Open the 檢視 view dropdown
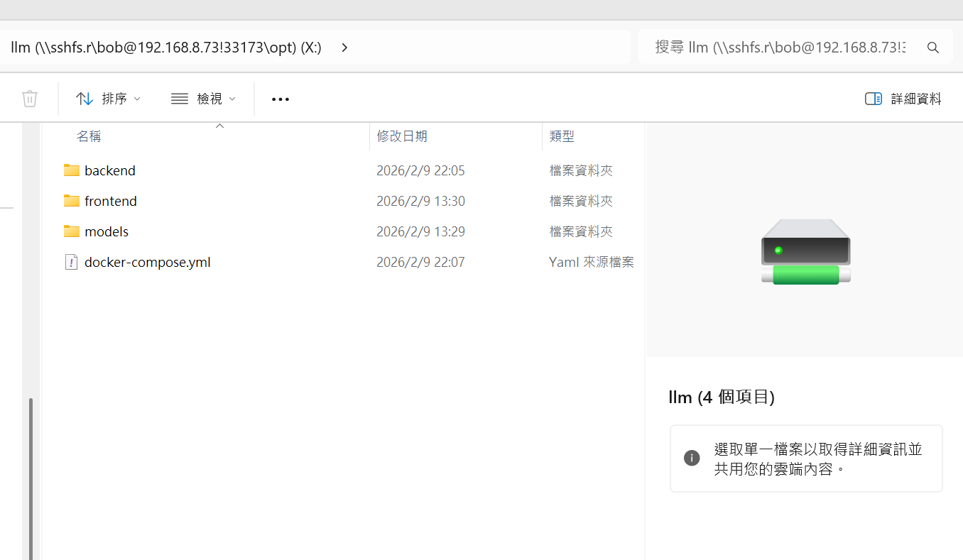This screenshot has height=560, width=963. 203,99
